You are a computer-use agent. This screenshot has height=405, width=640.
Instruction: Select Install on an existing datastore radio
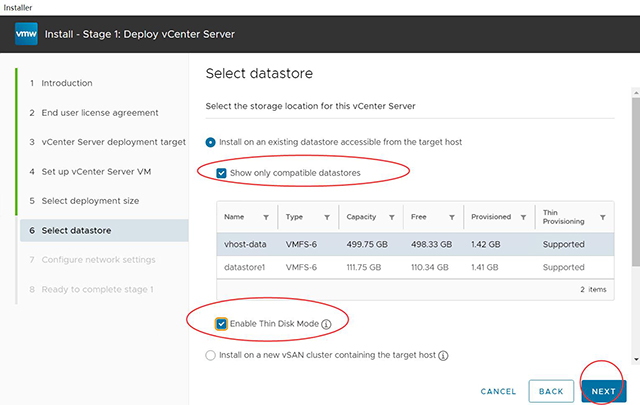coord(210,142)
